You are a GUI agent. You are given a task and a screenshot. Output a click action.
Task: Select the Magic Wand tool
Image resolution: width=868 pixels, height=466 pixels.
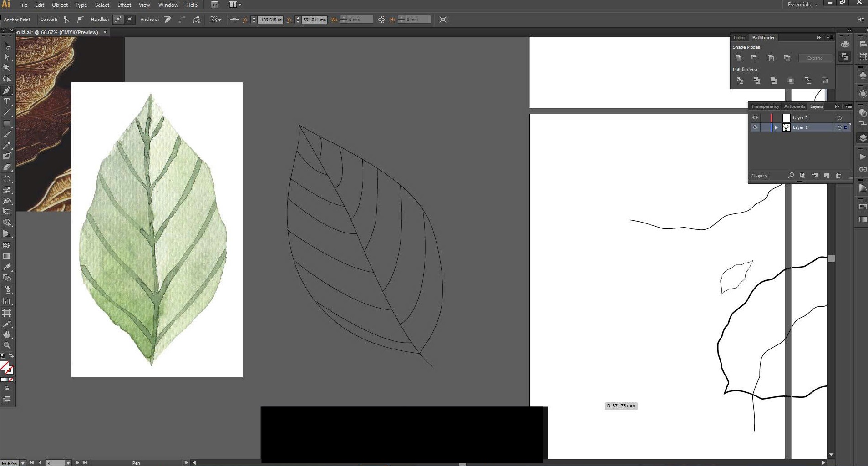(x=7, y=68)
